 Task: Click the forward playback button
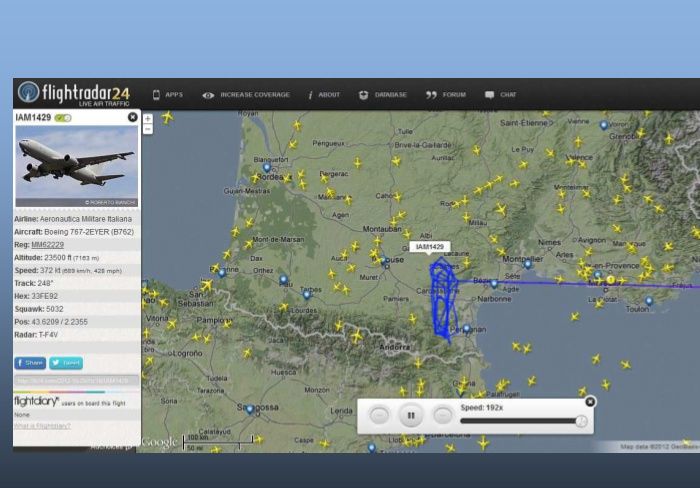tap(443, 415)
